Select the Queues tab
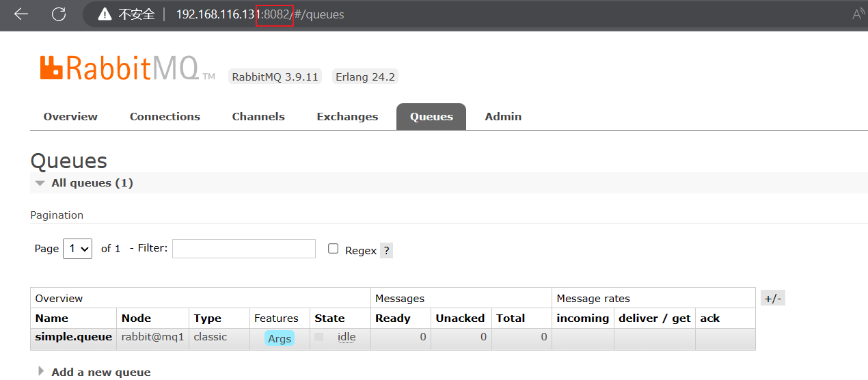This screenshot has width=868, height=380. [x=431, y=117]
